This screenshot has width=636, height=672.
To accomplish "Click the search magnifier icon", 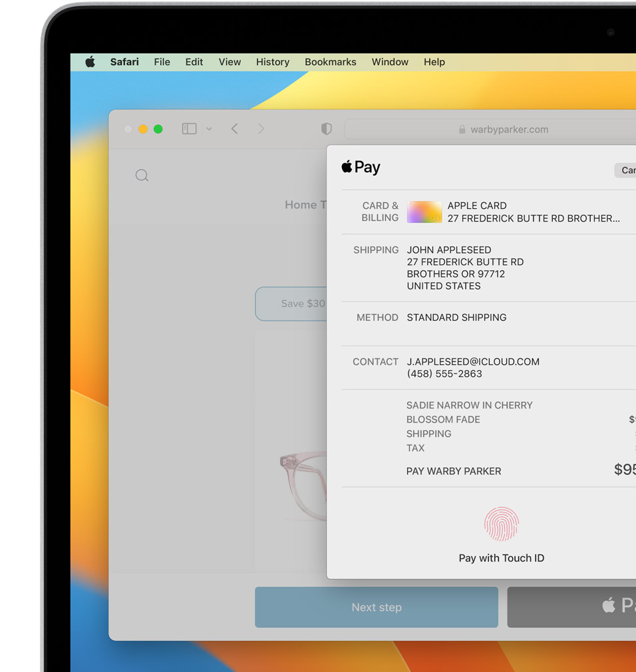I will (x=142, y=176).
